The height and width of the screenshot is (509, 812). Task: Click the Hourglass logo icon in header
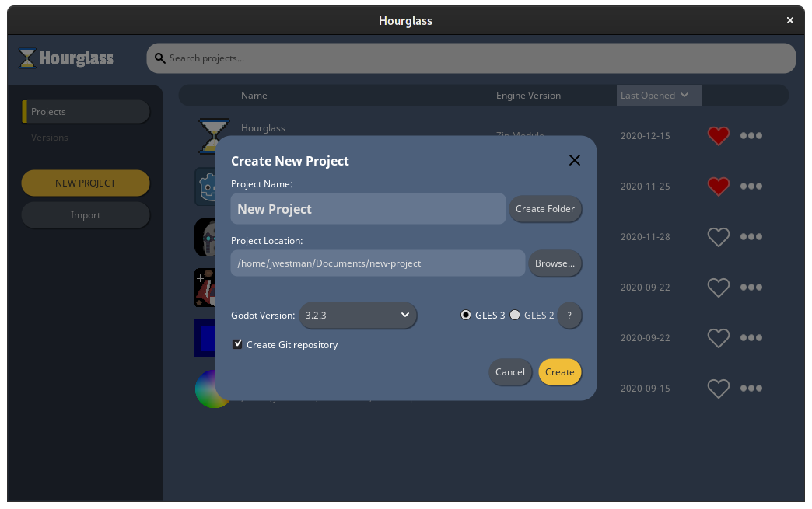27,58
